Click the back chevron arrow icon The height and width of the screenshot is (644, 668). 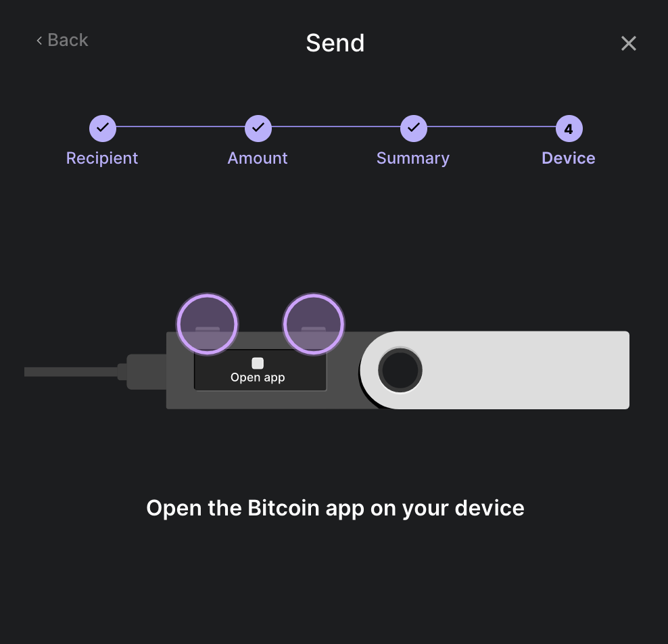39,41
